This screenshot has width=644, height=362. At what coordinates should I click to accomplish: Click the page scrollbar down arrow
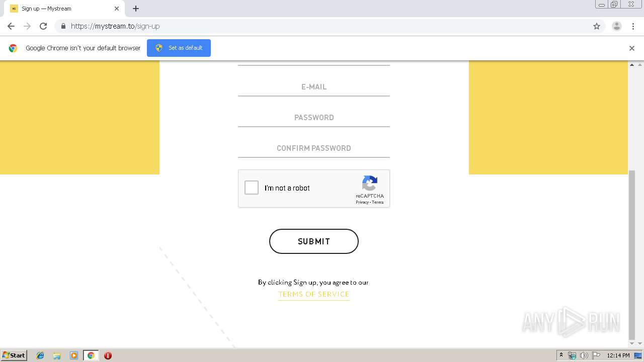[632, 343]
